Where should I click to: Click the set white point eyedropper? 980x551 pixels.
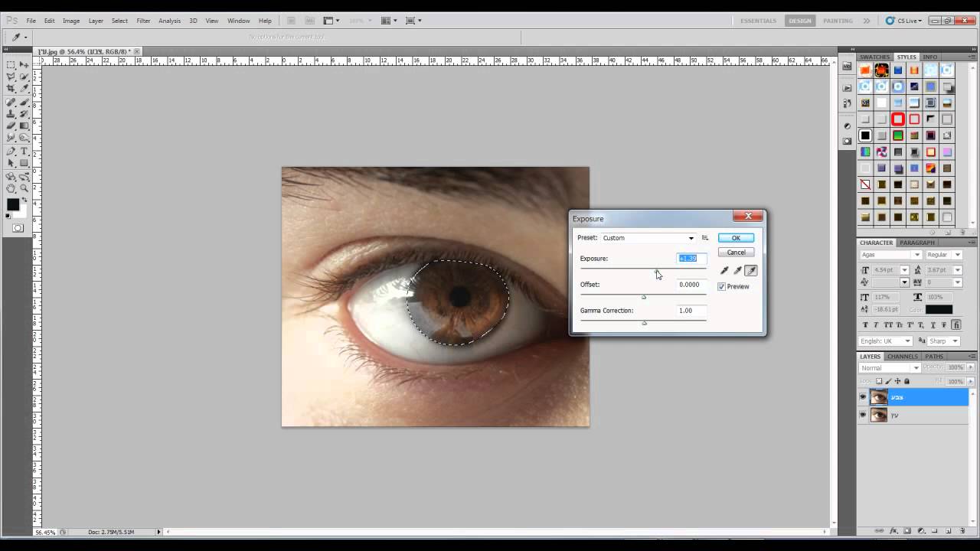(751, 270)
